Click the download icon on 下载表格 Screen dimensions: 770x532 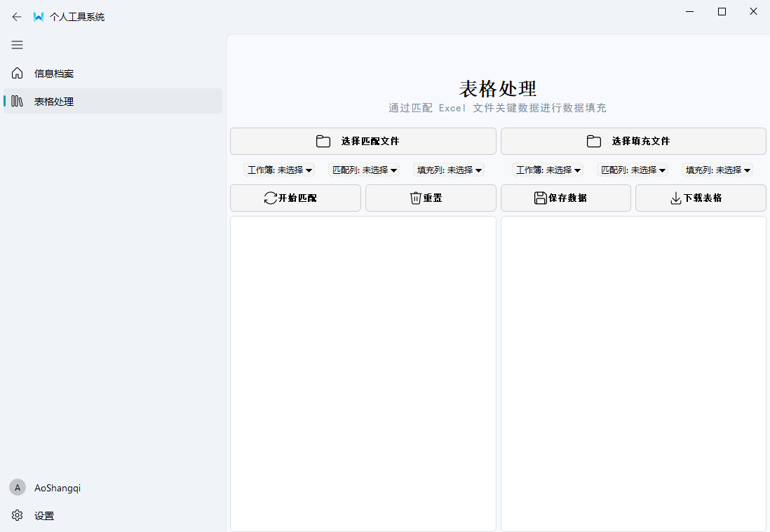pyautogui.click(x=676, y=198)
